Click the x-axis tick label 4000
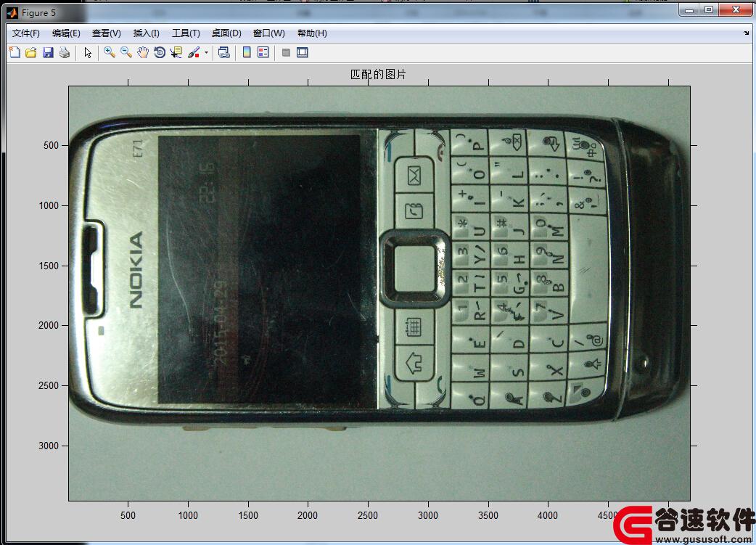The width and height of the screenshot is (756, 545). pos(548,515)
